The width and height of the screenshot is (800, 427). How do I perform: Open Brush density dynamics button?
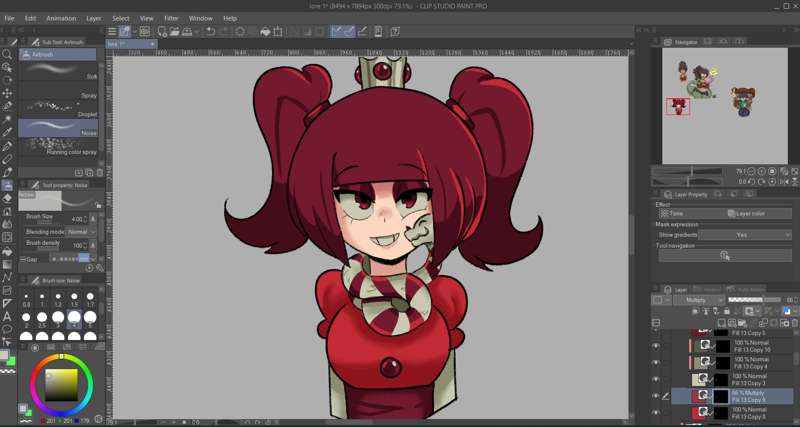click(x=93, y=245)
